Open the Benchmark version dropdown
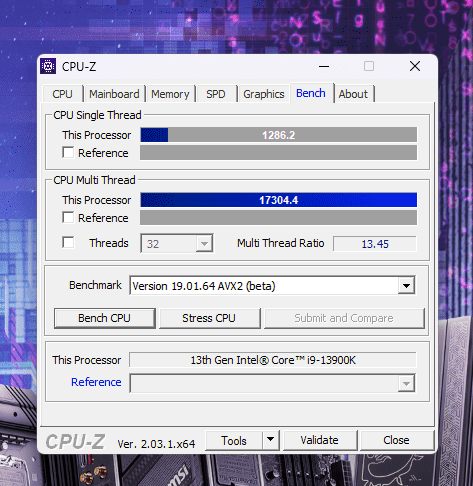Screen dimensions: 473x486 406,286
